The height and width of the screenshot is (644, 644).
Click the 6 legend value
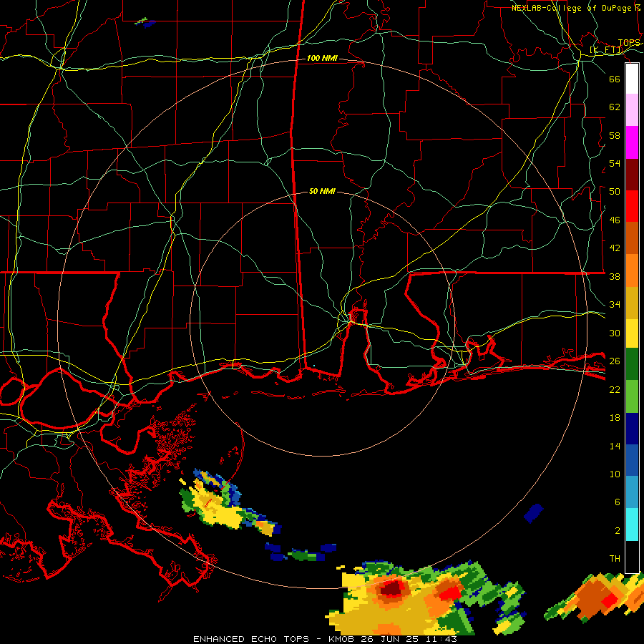coord(617,502)
